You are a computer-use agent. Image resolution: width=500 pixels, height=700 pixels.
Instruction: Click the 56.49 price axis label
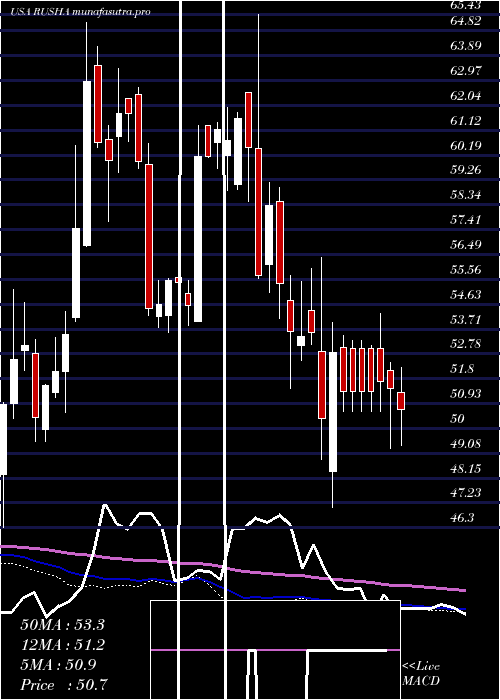pyautogui.click(x=465, y=245)
